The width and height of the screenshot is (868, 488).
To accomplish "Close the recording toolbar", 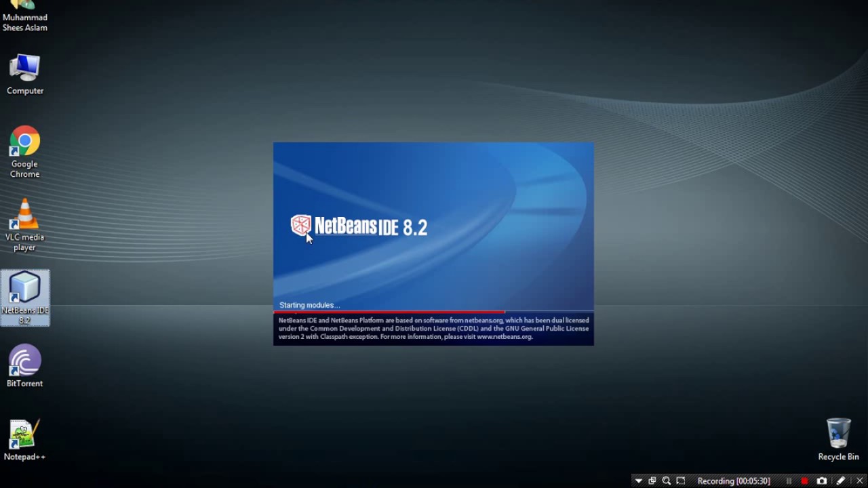I will (x=860, y=481).
